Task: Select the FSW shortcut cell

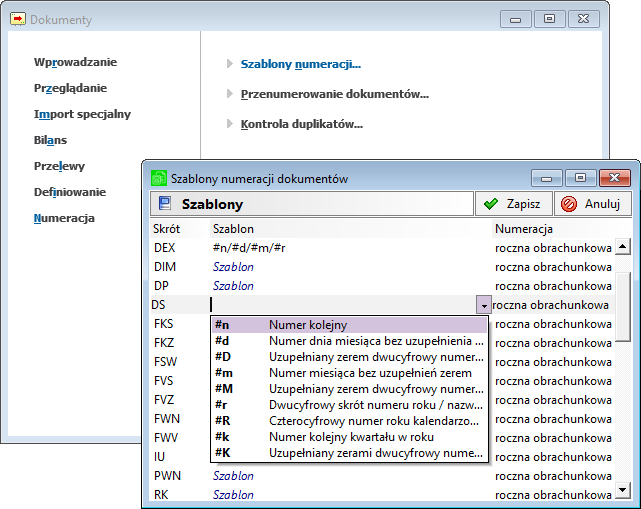Action: tap(165, 362)
